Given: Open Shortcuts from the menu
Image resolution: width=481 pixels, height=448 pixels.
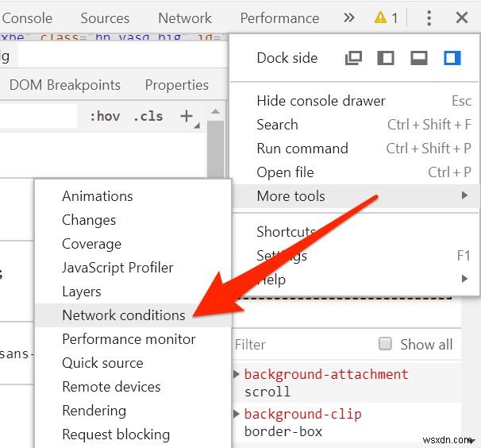Looking at the screenshot, I should (x=356, y=231).
